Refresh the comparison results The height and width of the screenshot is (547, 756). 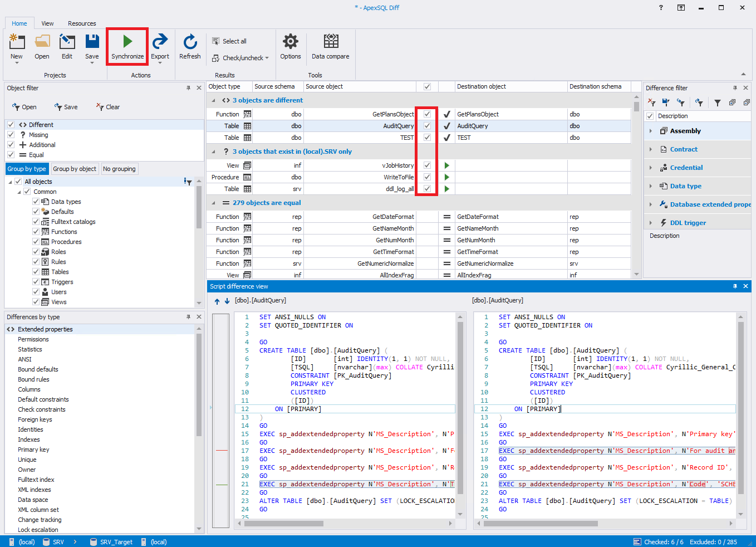pyautogui.click(x=190, y=47)
